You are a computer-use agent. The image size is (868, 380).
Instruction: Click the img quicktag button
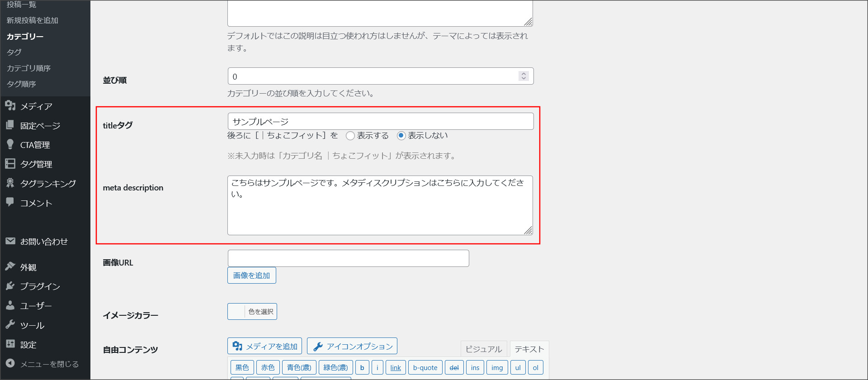tap(497, 367)
